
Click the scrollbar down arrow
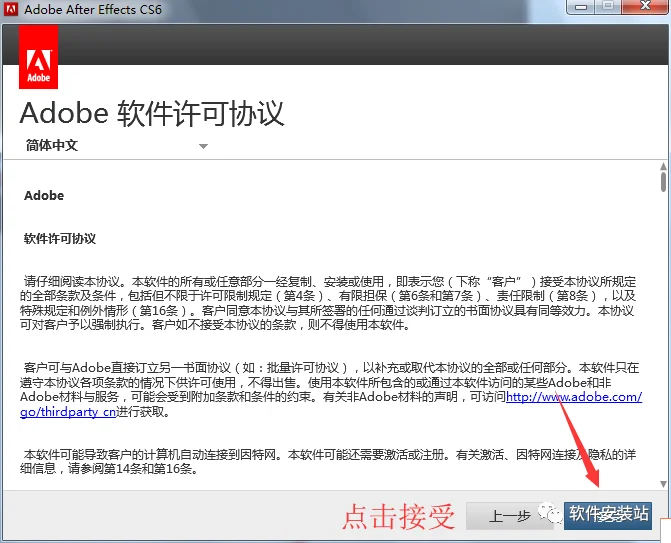tap(663, 484)
